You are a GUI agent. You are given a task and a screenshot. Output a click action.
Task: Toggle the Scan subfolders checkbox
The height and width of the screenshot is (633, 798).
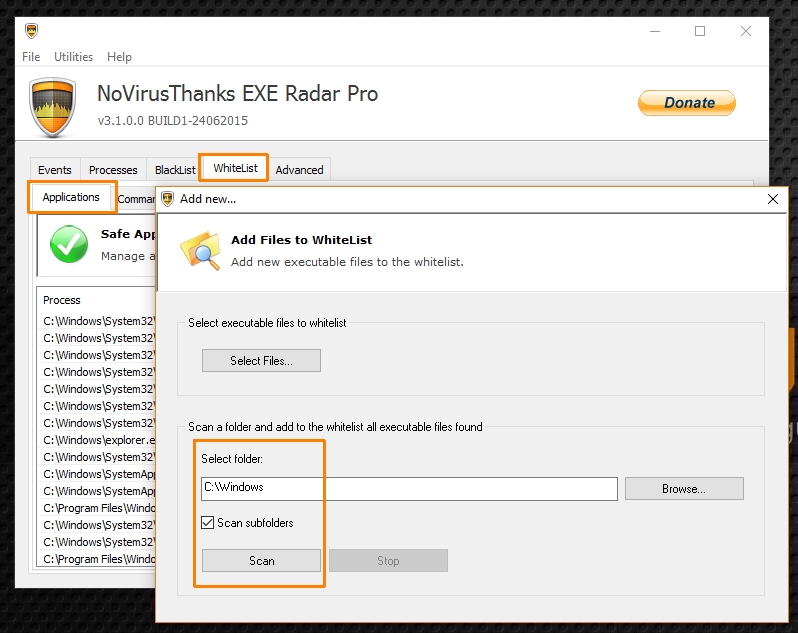click(208, 523)
